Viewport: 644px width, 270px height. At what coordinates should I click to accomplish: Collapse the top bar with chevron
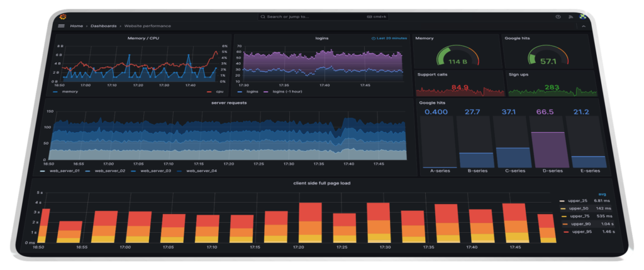(584, 26)
